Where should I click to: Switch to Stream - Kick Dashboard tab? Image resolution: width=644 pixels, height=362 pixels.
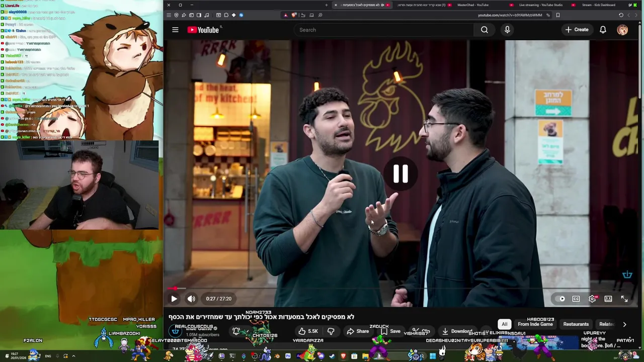598,5
